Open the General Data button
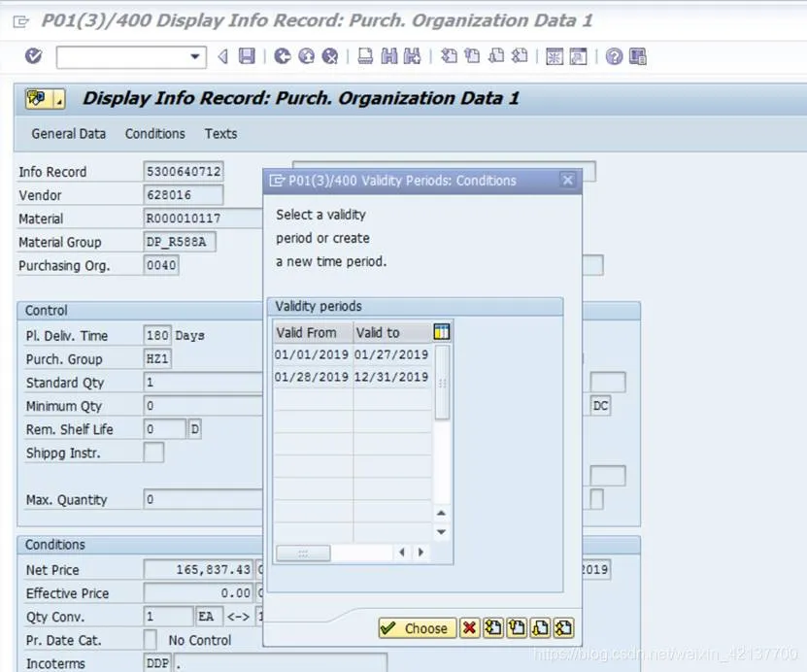807x672 pixels. click(68, 134)
